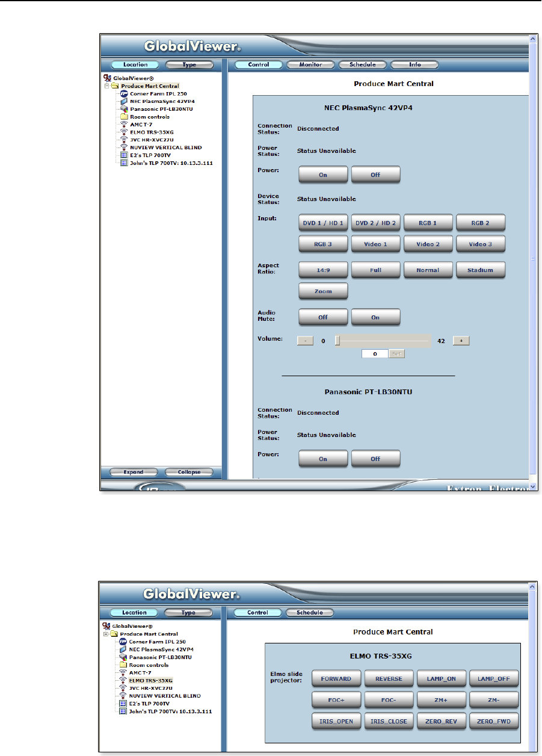
Task: Select Control tab in NEC PlasmaSync window
Action: (258, 64)
